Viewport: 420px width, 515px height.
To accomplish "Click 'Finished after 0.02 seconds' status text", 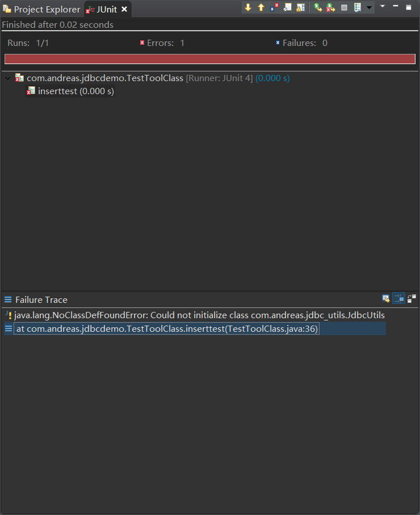I will coord(57,25).
